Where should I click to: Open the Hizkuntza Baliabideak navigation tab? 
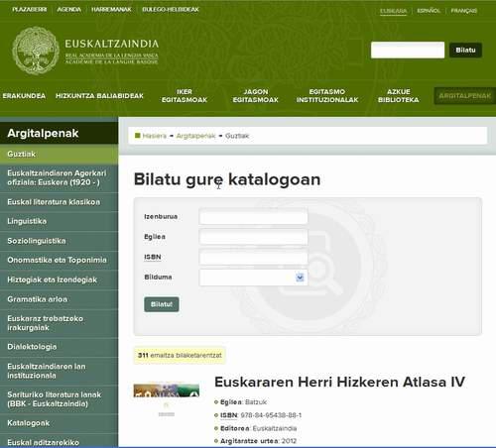click(x=99, y=96)
